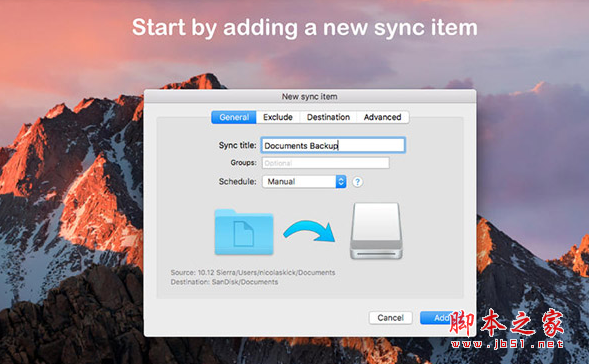Open the Destination tab

[328, 117]
